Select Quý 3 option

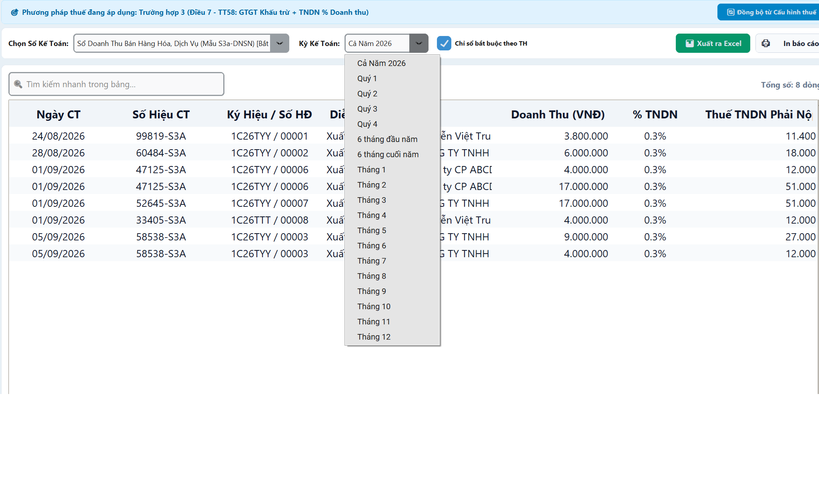(392, 109)
